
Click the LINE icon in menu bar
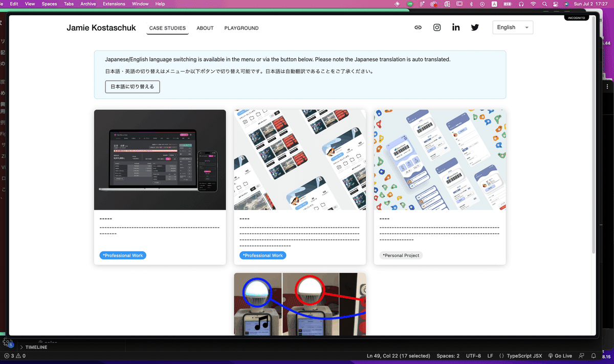(410, 4)
